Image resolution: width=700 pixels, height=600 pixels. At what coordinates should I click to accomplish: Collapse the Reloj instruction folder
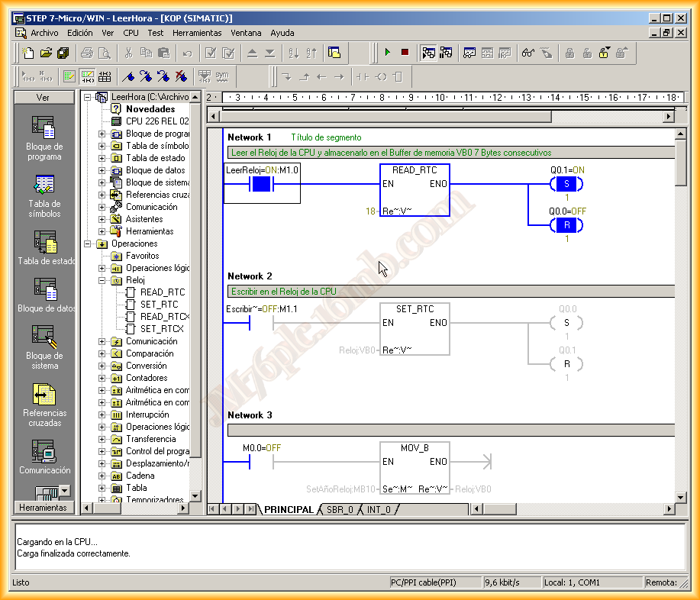pyautogui.click(x=102, y=280)
